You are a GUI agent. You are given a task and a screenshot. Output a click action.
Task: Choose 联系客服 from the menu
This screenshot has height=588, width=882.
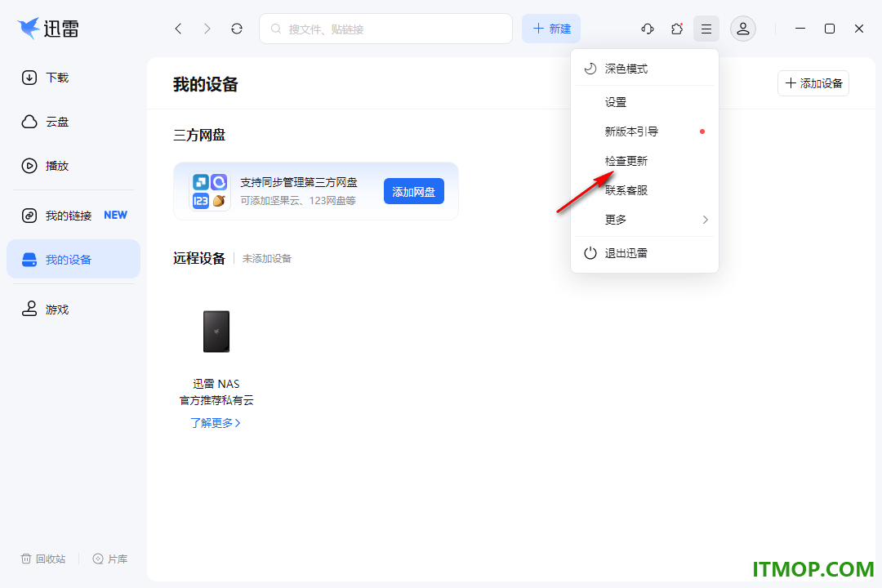pos(644,190)
